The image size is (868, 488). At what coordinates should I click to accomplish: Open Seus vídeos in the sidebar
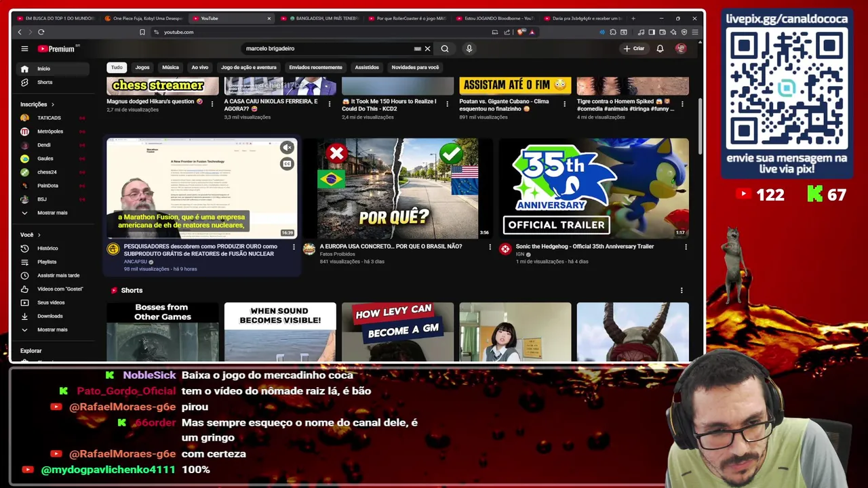pos(53,302)
